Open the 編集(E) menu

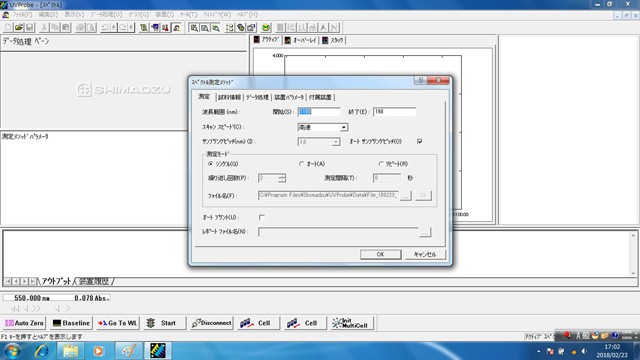click(48, 15)
